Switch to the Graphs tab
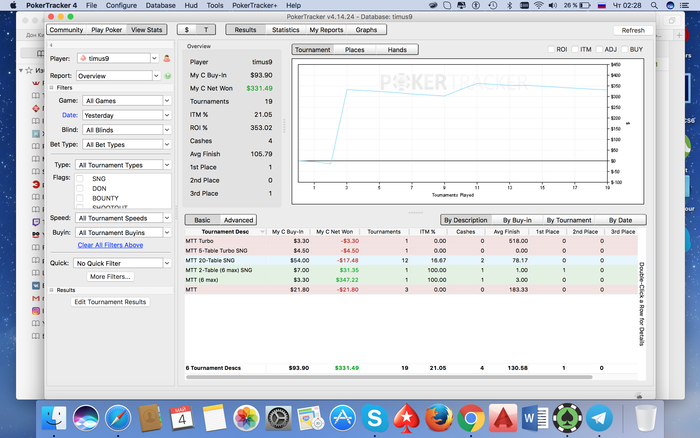700x438 pixels. tap(367, 30)
